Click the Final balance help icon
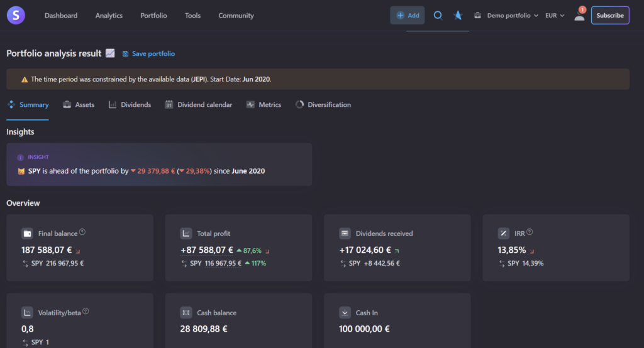This screenshot has width=644, height=348. click(82, 232)
